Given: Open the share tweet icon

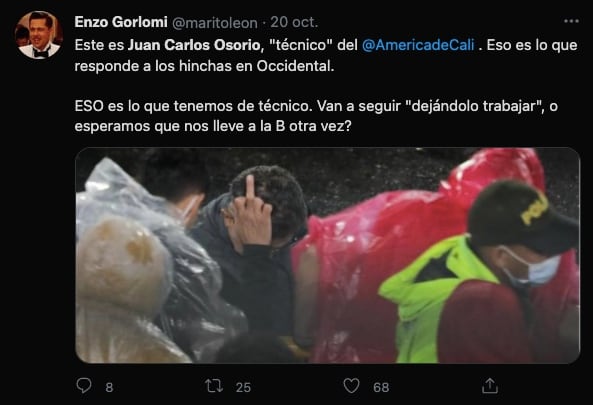Looking at the screenshot, I should coord(490,386).
